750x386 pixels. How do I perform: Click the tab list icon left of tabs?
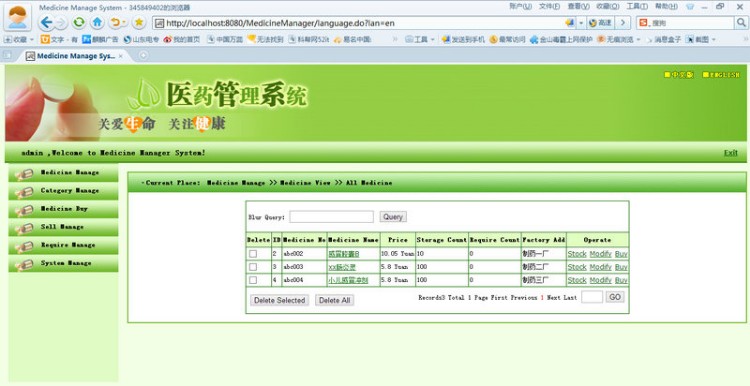(x=7, y=55)
